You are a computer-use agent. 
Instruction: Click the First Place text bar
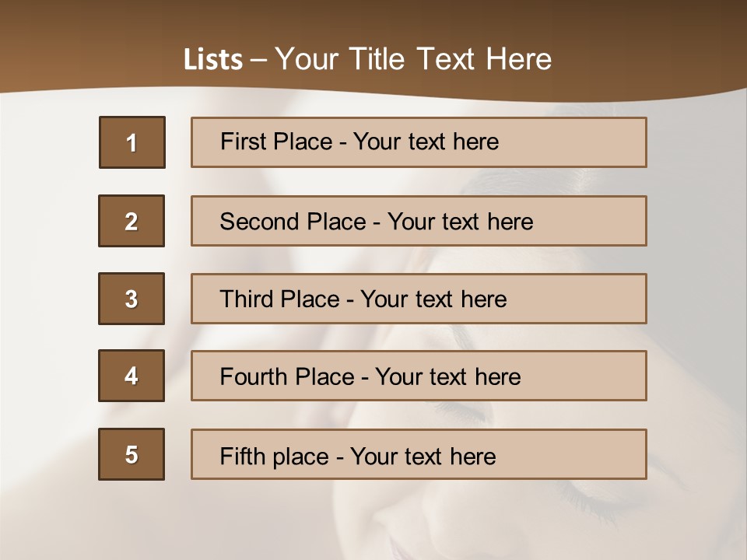(419, 142)
